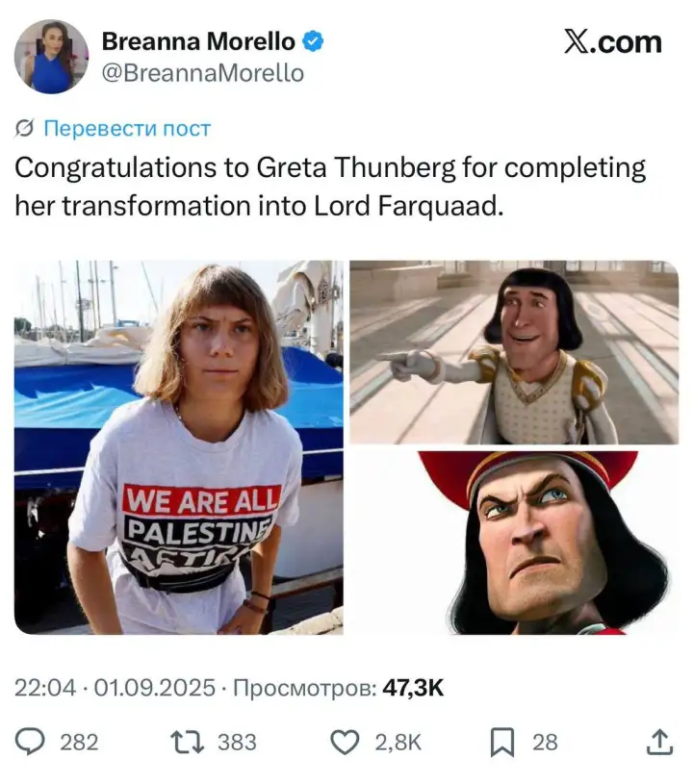Click the Breanna Morello display name

197,41
